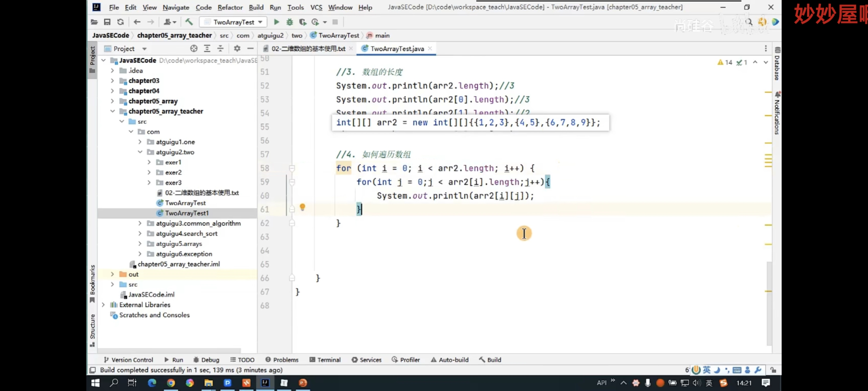
Task: Open the Problems tool window
Action: (282, 360)
